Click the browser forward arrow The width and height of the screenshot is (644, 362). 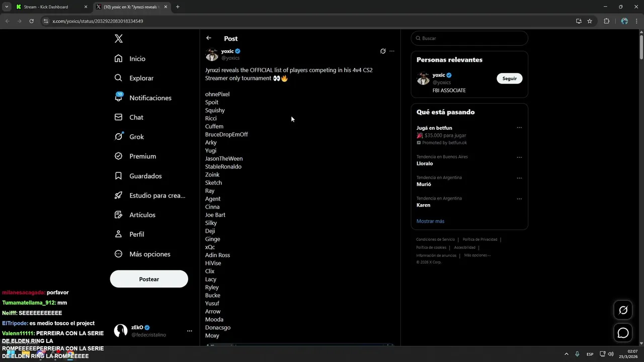coord(19,21)
